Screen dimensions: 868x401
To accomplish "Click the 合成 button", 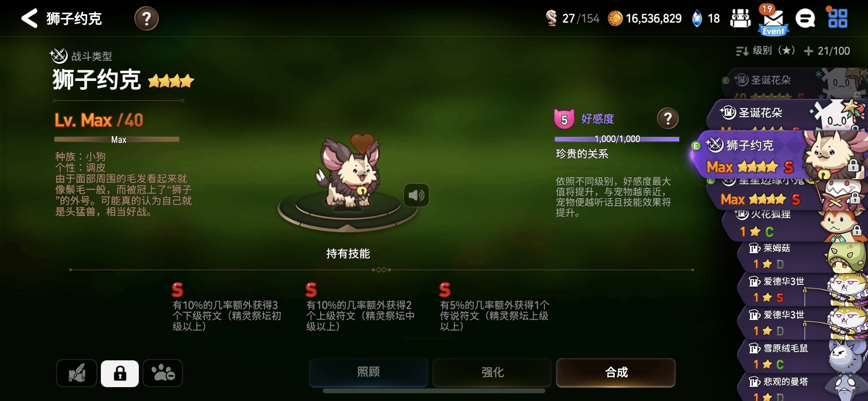I will pos(616,372).
